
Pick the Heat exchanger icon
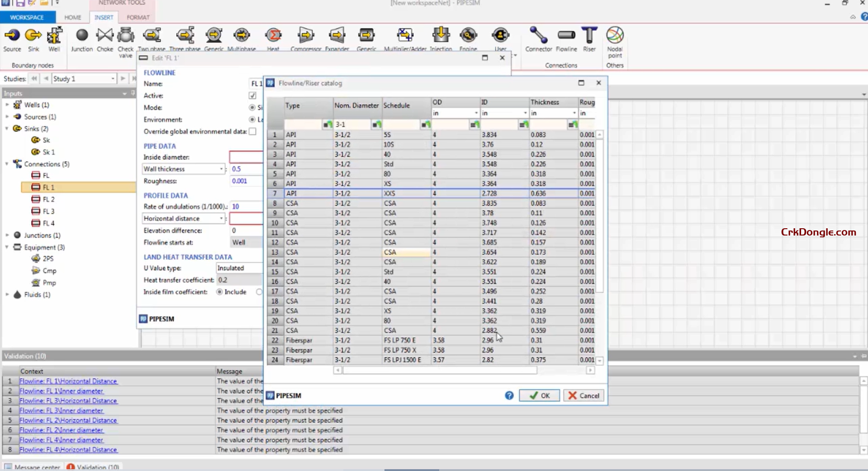tap(273, 36)
